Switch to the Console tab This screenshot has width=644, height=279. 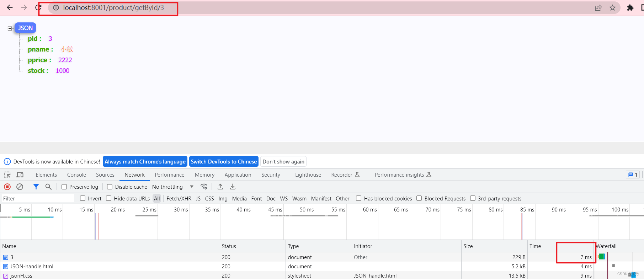pos(76,175)
